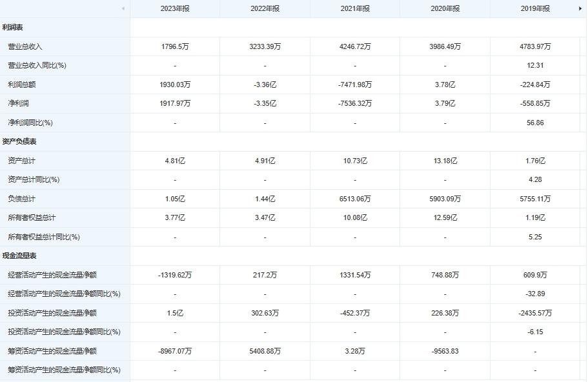588x382 pixels.
Task: Click the 负债总计 row label
Action: point(21,199)
